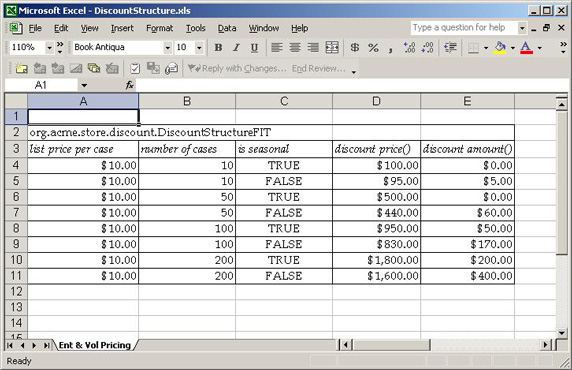
Task: Toggle Bold formatting
Action: coord(218,47)
